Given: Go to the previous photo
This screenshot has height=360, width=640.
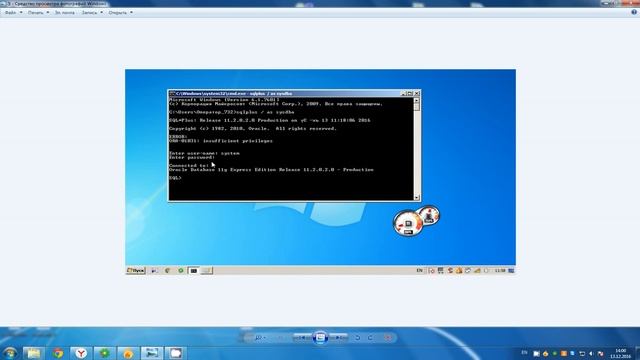Looking at the screenshot, I should [302, 338].
